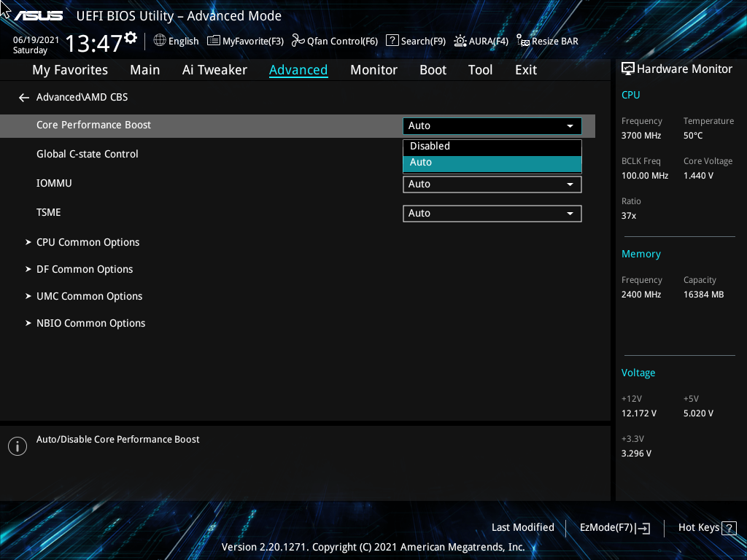Open the TSME dropdown

[x=492, y=213]
